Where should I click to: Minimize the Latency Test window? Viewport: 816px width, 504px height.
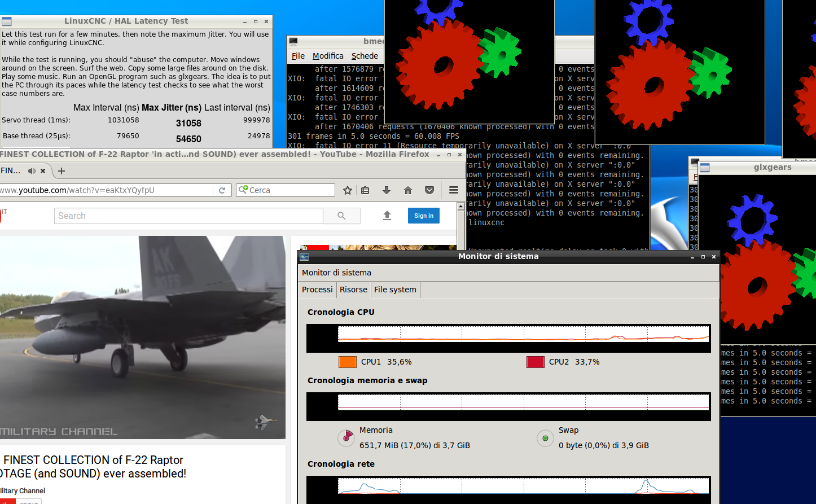[x=245, y=21]
